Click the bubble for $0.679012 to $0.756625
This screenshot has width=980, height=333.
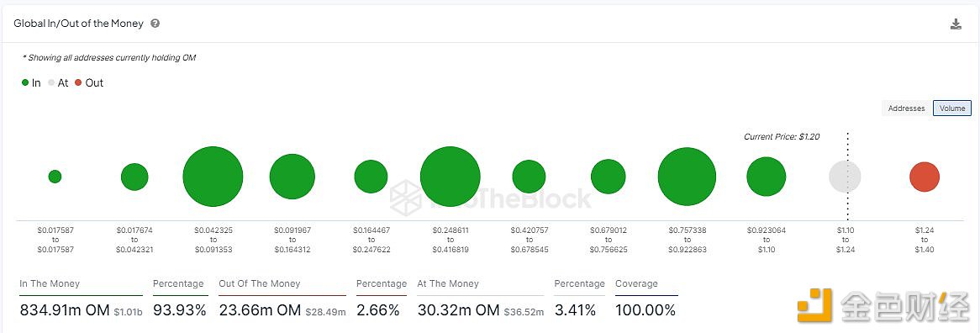pyautogui.click(x=609, y=177)
